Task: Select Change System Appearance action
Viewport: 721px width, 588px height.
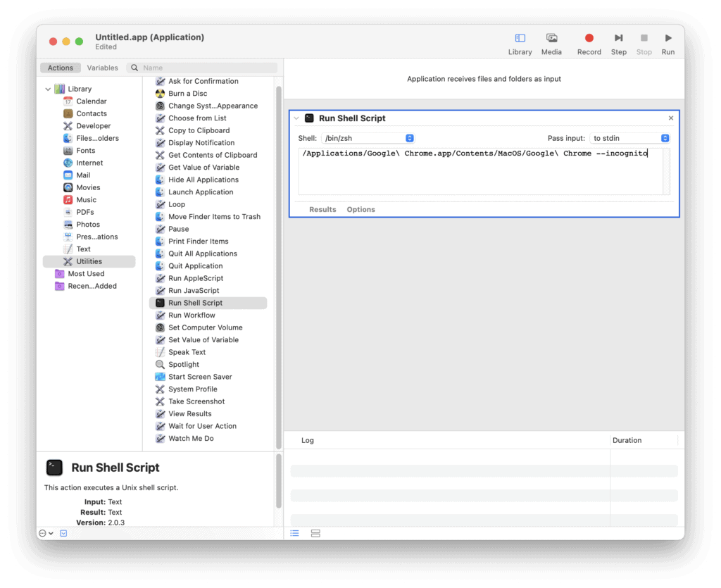Action: [x=213, y=106]
